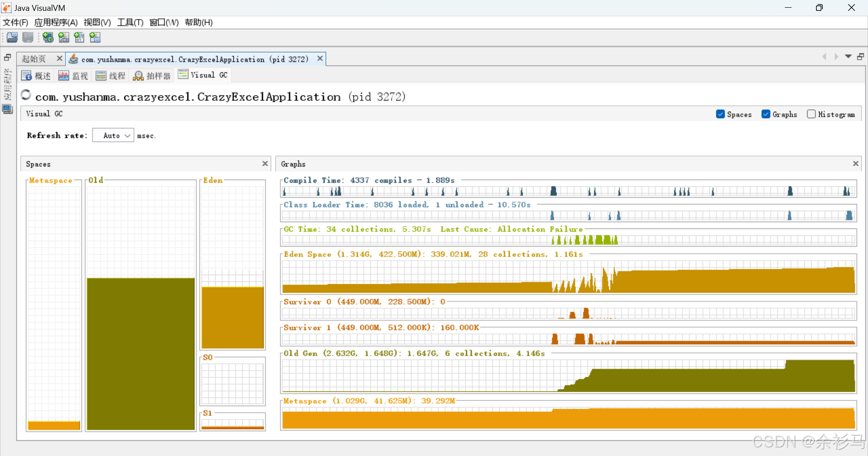868x456 pixels.
Task: Click the Eden space bar in Spaces
Action: pyautogui.click(x=232, y=318)
